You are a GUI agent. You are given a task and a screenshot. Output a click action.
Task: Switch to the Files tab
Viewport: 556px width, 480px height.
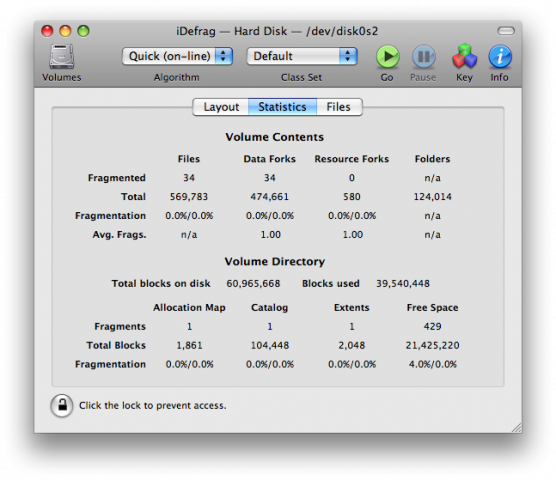[x=339, y=107]
